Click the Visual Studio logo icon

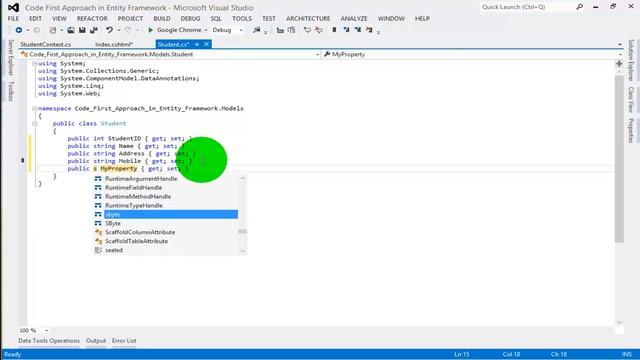pos(13,7)
